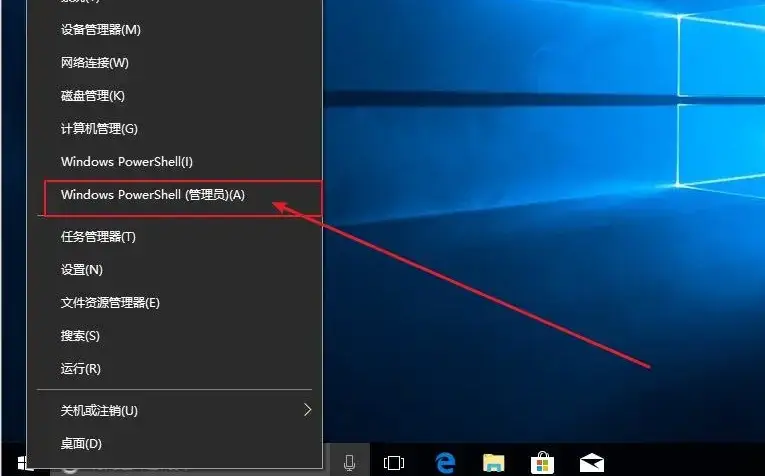Screen dimensions: 765x476
Task: Select 设置(N) in the menu
Action: pos(81,270)
